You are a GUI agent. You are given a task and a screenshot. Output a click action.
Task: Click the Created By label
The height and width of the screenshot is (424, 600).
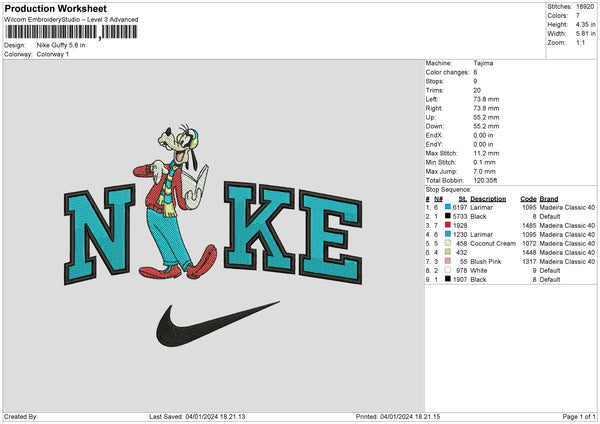[21, 417]
